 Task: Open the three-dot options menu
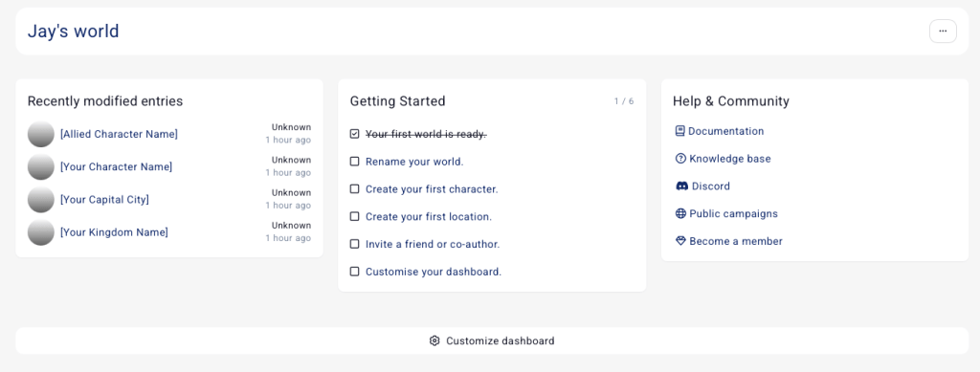coord(943,32)
